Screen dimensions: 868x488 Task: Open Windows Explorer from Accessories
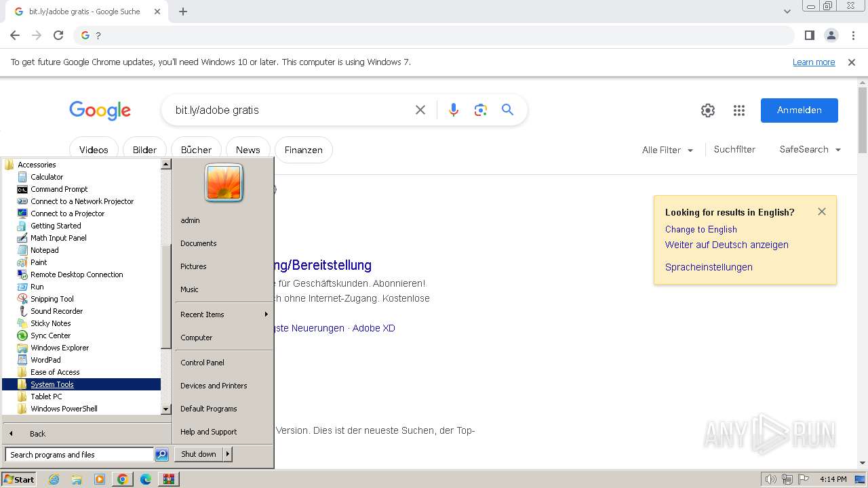pyautogui.click(x=60, y=348)
